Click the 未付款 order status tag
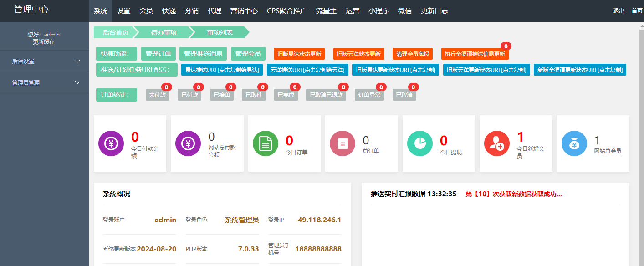The height and width of the screenshot is (266, 644). [x=157, y=95]
